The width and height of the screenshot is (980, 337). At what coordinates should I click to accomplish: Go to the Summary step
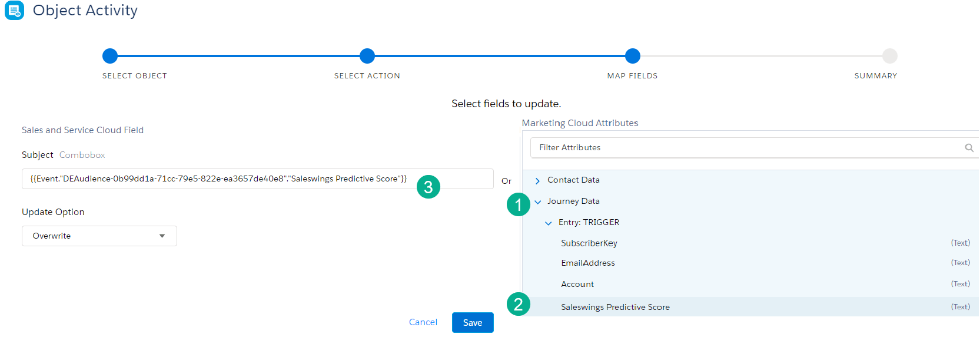pyautogui.click(x=890, y=56)
